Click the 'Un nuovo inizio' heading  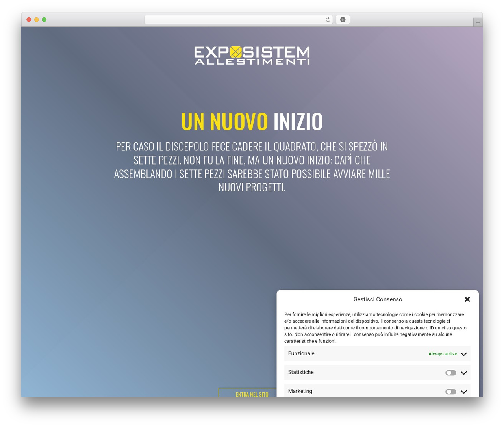[x=252, y=121]
